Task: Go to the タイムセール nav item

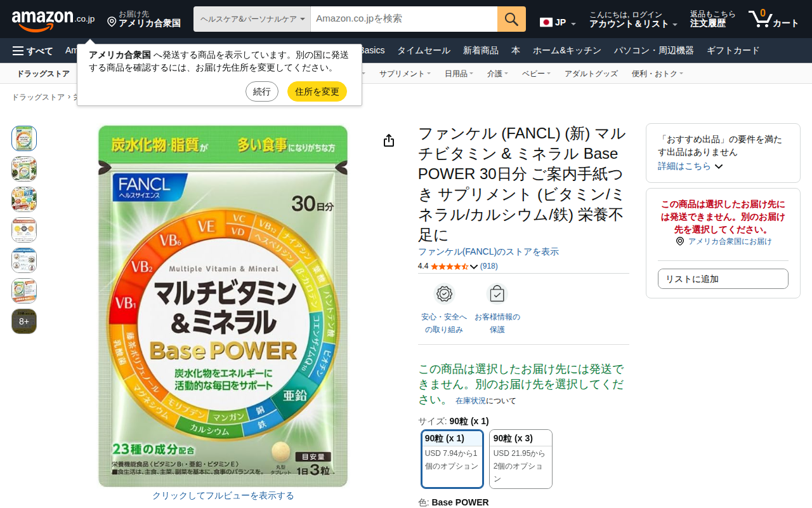Action: [424, 51]
